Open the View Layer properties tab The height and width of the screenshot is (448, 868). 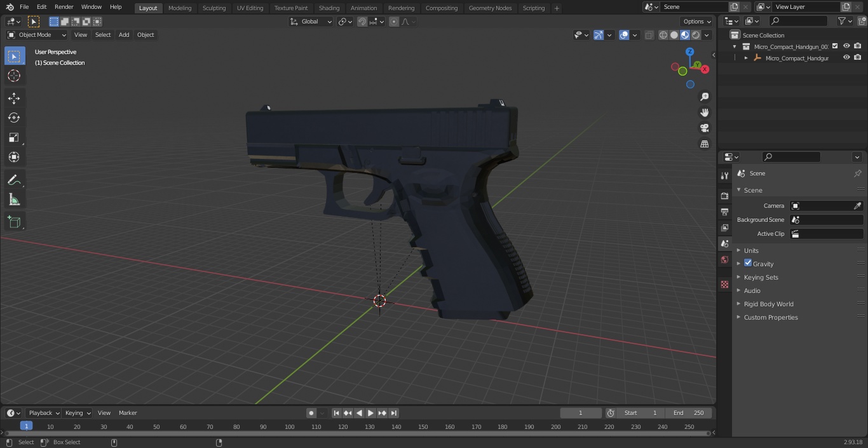tap(724, 227)
